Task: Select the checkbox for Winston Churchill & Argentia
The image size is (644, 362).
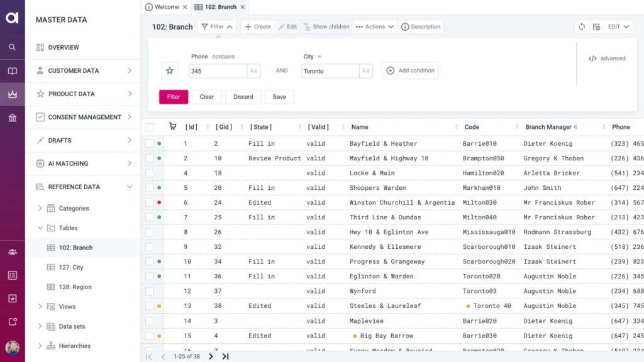Action: click(150, 203)
